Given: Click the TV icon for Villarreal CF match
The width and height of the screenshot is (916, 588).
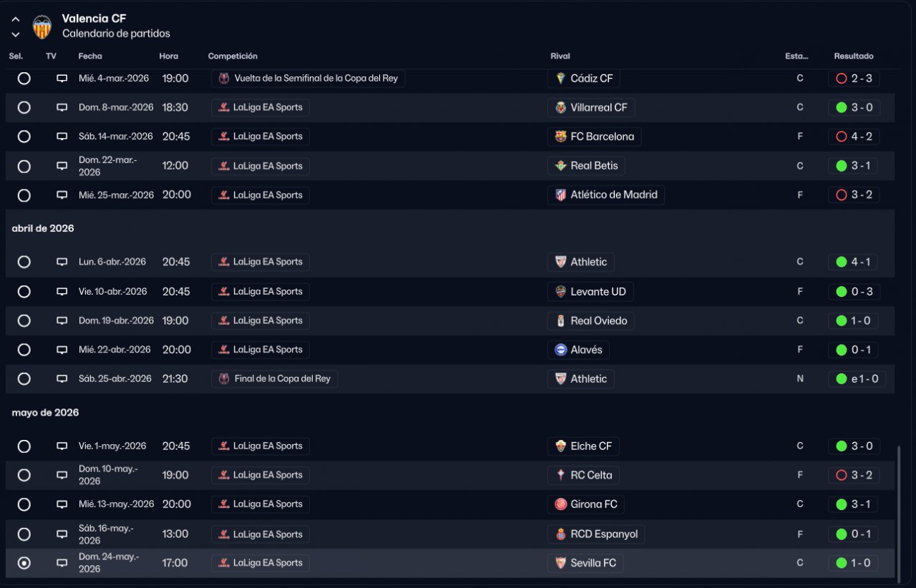Looking at the screenshot, I should click(62, 107).
